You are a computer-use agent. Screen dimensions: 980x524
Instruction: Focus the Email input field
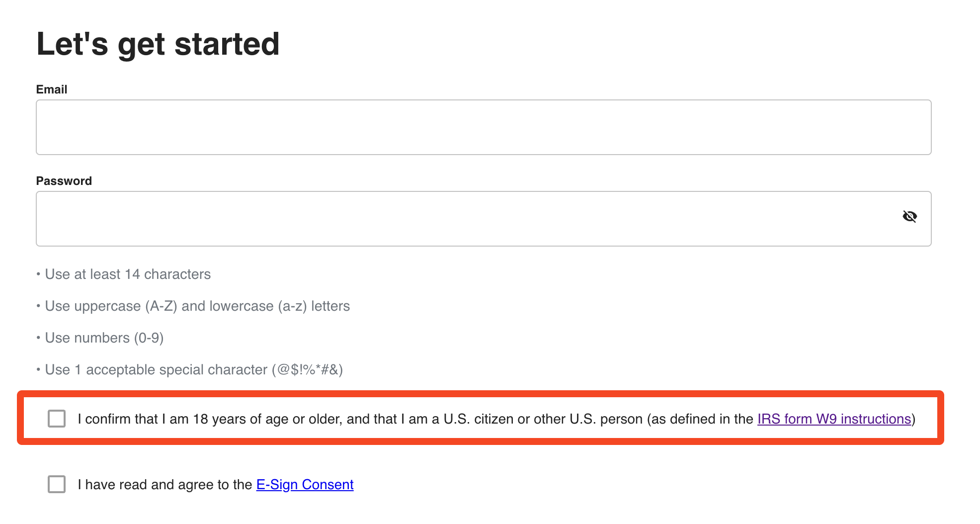tap(483, 127)
